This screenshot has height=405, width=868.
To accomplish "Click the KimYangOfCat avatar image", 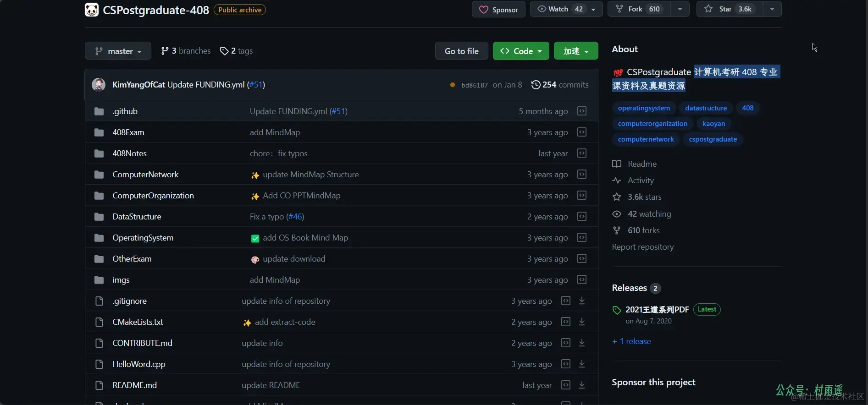I will (99, 85).
